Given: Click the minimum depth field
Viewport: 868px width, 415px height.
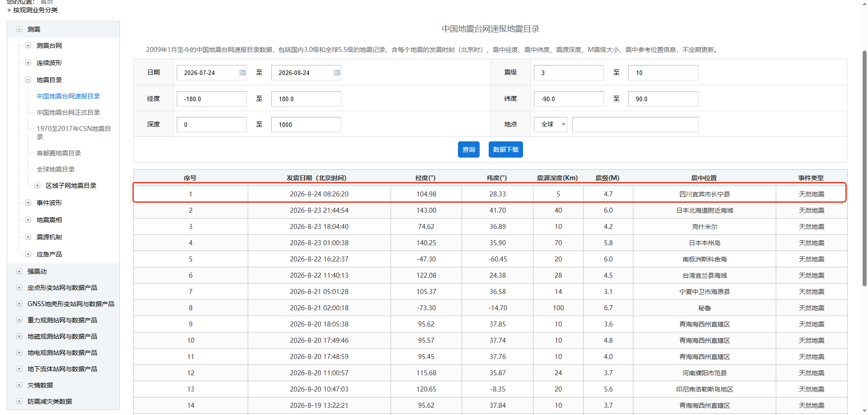Looking at the screenshot, I should [212, 125].
